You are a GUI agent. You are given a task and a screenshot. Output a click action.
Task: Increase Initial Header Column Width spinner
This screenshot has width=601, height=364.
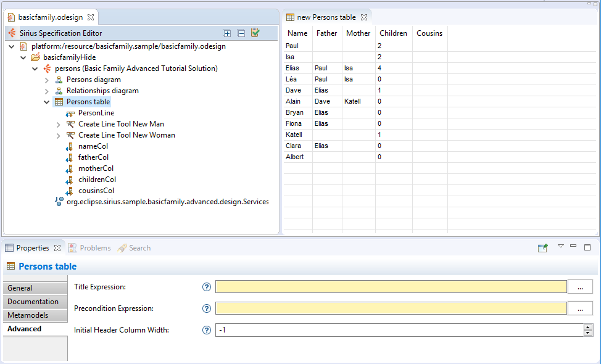pyautogui.click(x=587, y=328)
